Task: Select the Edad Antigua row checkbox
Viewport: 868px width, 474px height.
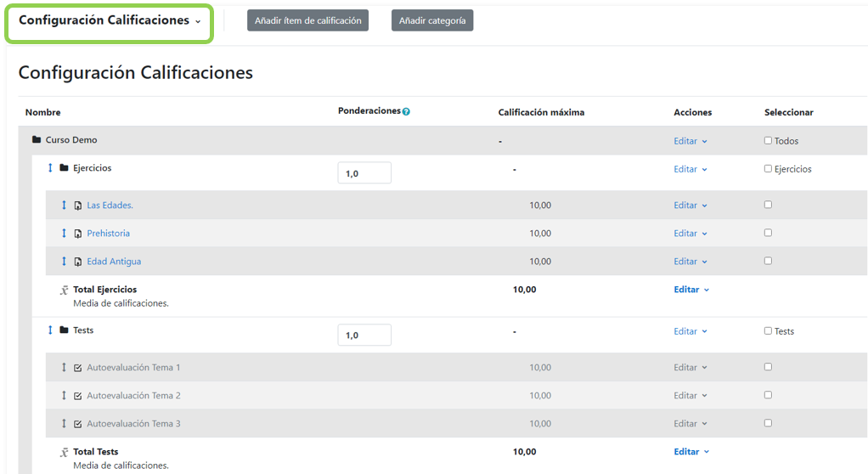Action: pyautogui.click(x=768, y=261)
